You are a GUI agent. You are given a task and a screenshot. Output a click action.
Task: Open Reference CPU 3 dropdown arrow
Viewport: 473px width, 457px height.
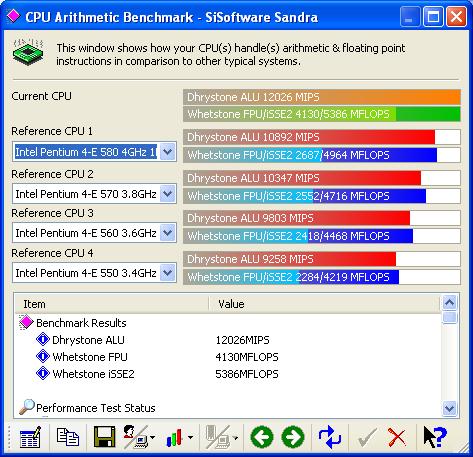168,233
